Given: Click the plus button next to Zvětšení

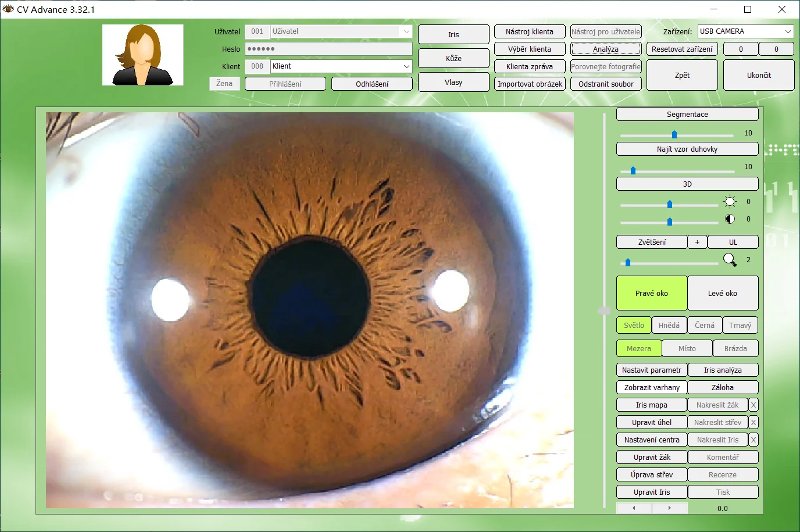Looking at the screenshot, I should pyautogui.click(x=697, y=242).
